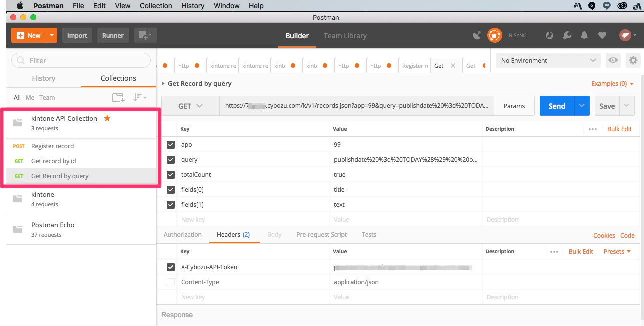This screenshot has height=326, width=644.
Task: Expand the Examples (0) dropdown
Action: point(612,84)
